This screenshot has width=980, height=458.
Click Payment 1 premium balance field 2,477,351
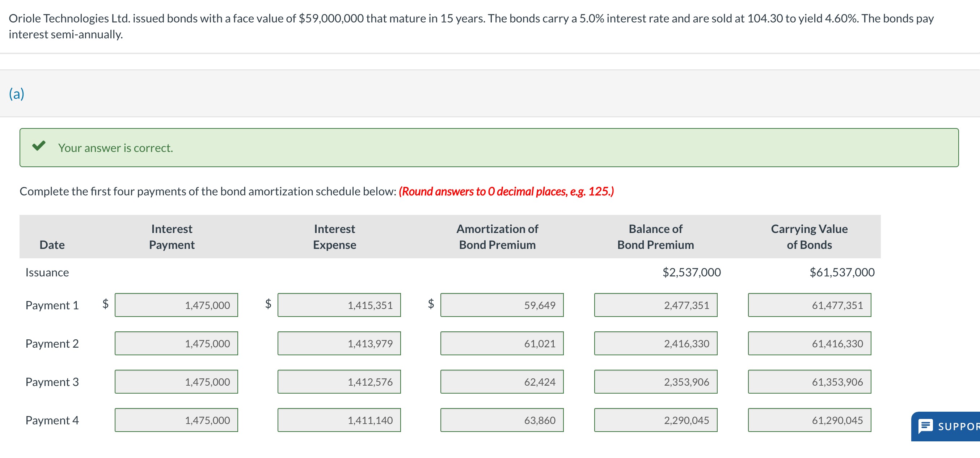(x=655, y=305)
